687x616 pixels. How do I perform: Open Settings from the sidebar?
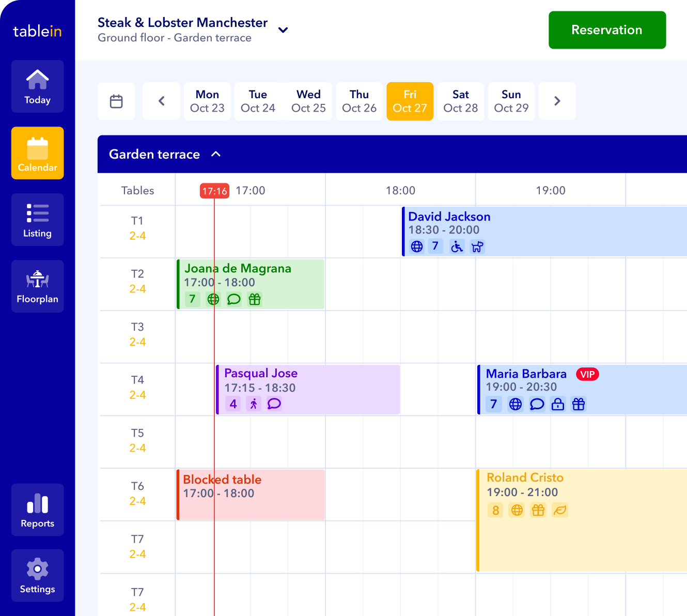[x=37, y=575]
